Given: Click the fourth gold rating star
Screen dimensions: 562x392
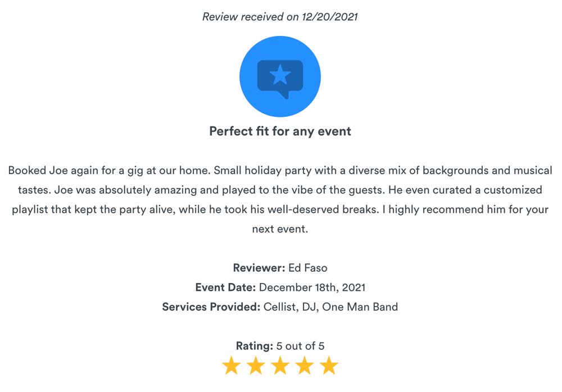Looking at the screenshot, I should [304, 366].
